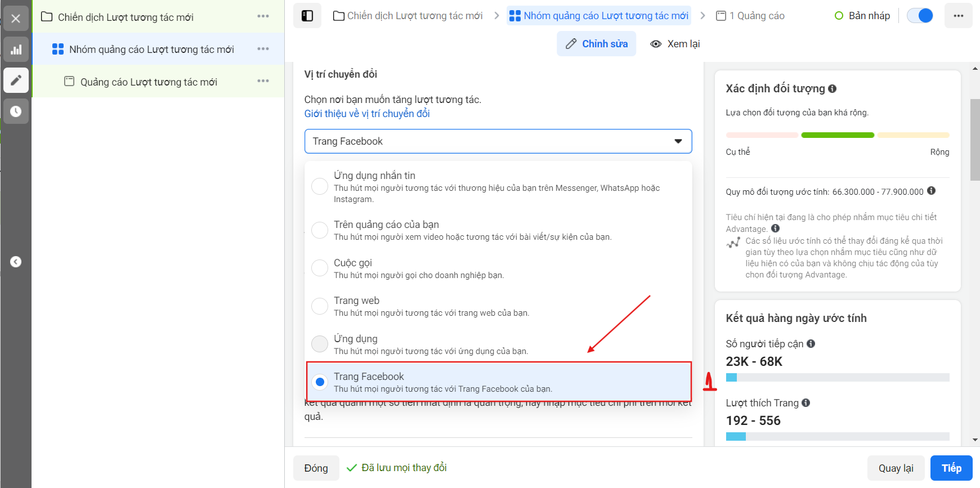Select Ứng dụng radio option
The image size is (980, 488).
[x=320, y=343]
